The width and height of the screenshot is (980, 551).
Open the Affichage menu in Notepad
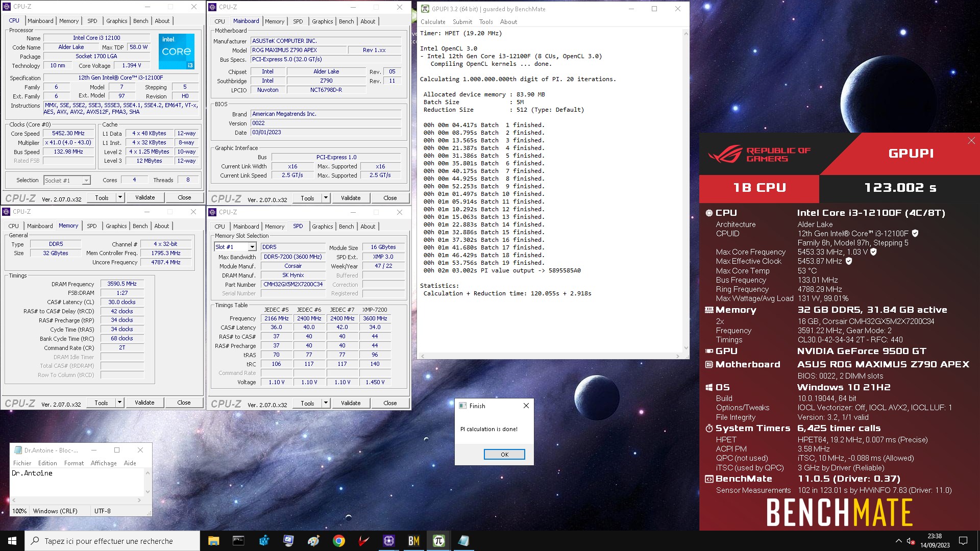[x=104, y=463]
